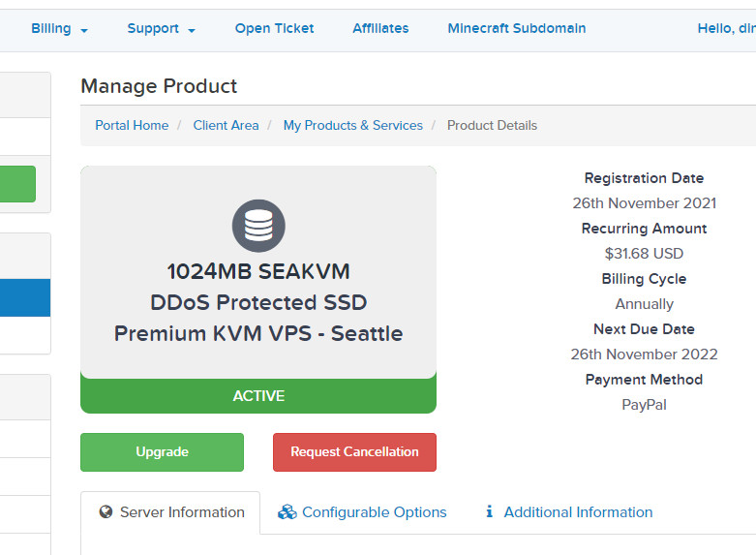This screenshot has height=555, width=756.
Task: Open the Billing dropdown menu
Action: [59, 29]
